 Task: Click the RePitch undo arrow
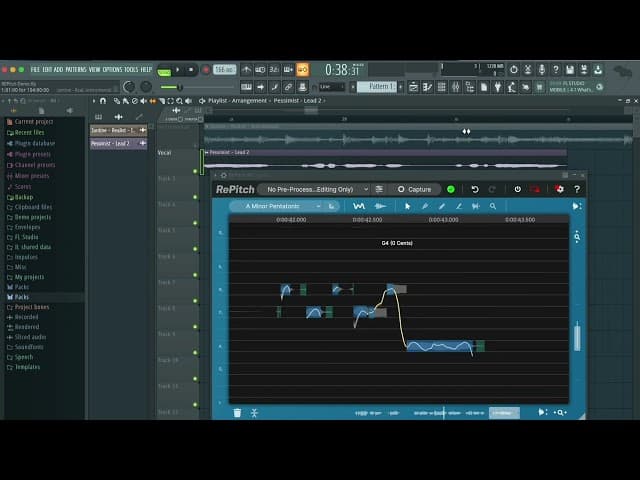(475, 189)
